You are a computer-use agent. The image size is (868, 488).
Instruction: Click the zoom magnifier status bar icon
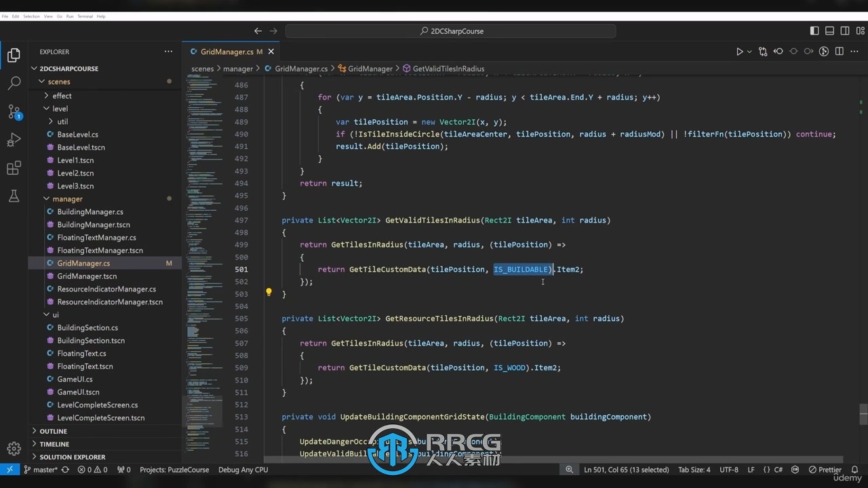(x=569, y=470)
